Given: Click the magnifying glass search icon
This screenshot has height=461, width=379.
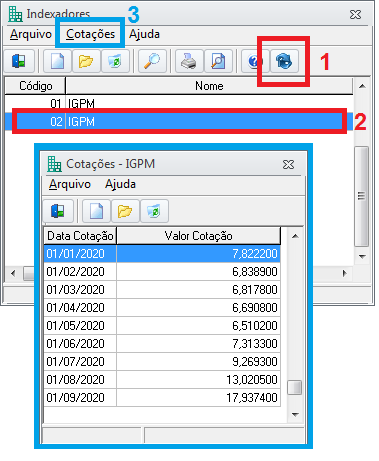Looking at the screenshot, I should [x=152, y=61].
